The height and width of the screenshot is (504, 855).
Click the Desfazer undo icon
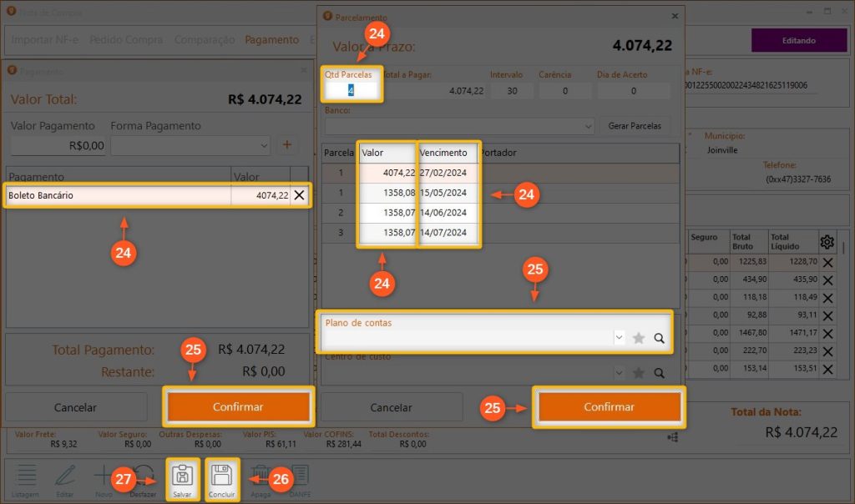143,476
